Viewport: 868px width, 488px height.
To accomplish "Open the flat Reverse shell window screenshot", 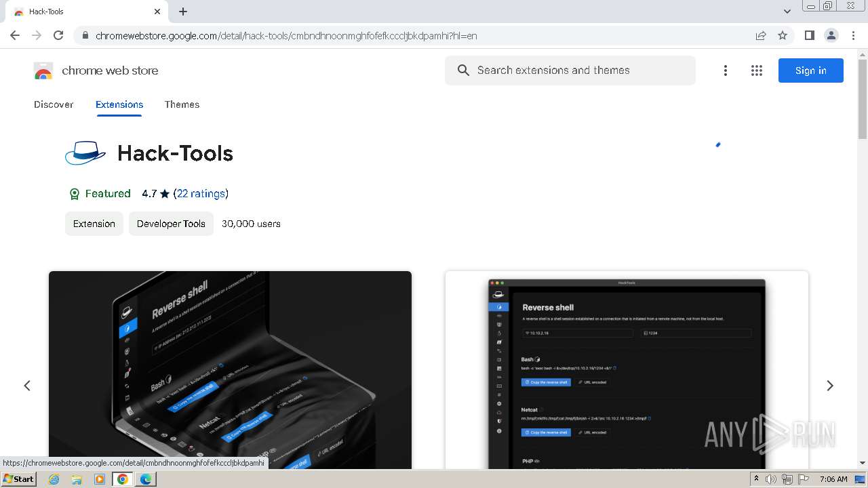I will (627, 370).
